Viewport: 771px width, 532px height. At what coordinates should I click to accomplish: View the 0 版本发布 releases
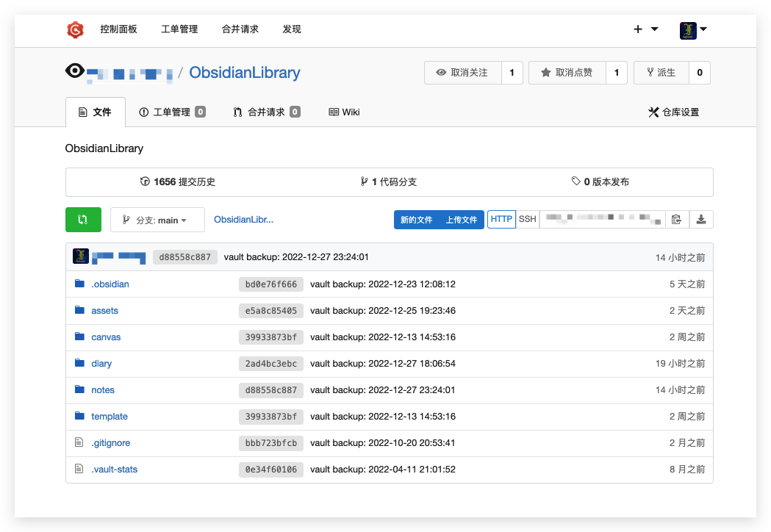[x=600, y=182]
